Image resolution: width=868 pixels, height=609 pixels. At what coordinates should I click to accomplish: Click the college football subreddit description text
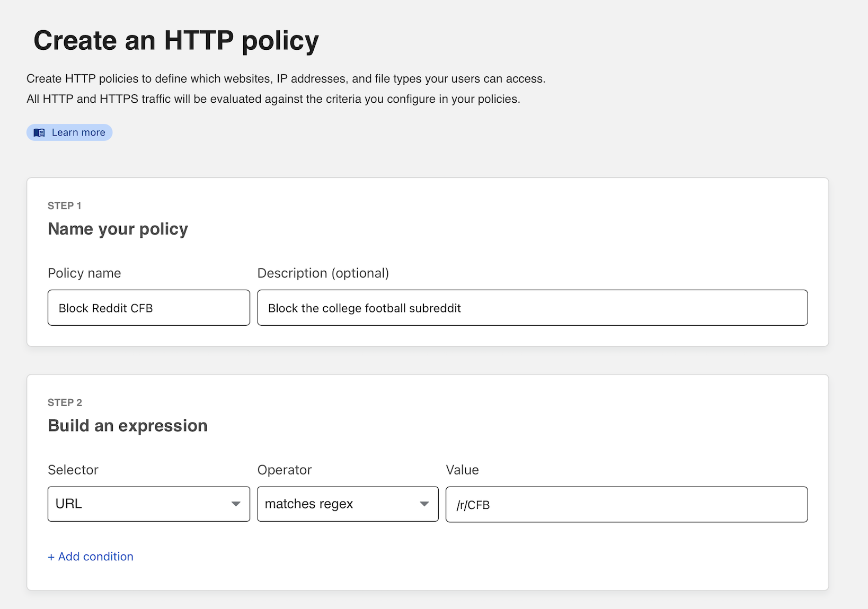tap(364, 308)
